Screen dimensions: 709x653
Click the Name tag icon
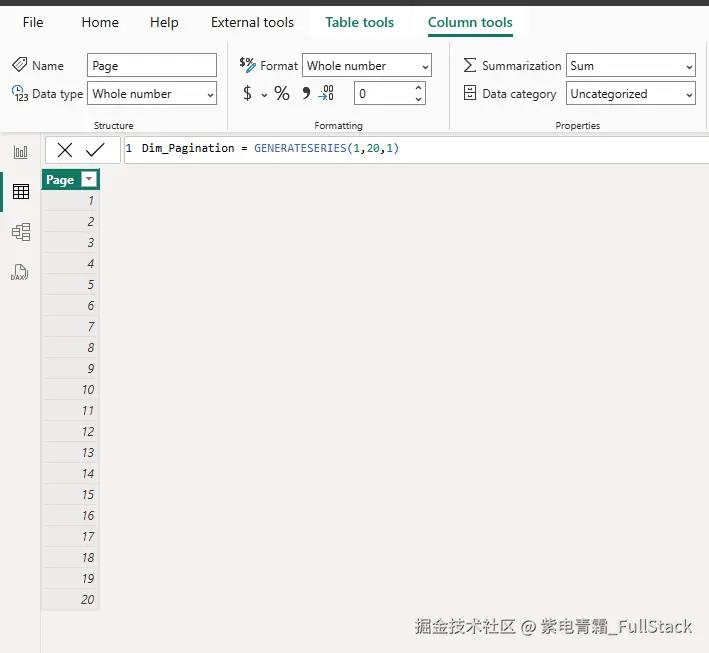(19, 65)
